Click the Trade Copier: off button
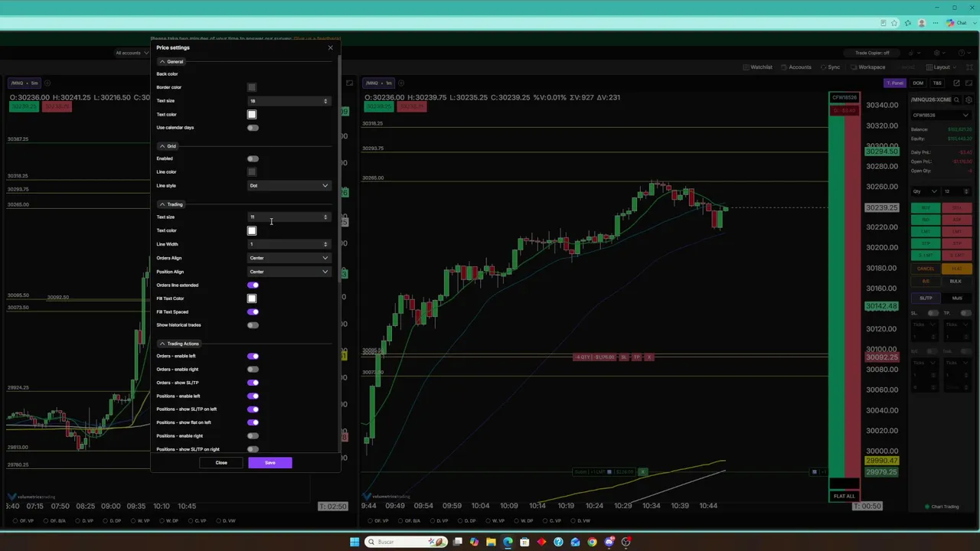980x551 pixels. click(872, 53)
